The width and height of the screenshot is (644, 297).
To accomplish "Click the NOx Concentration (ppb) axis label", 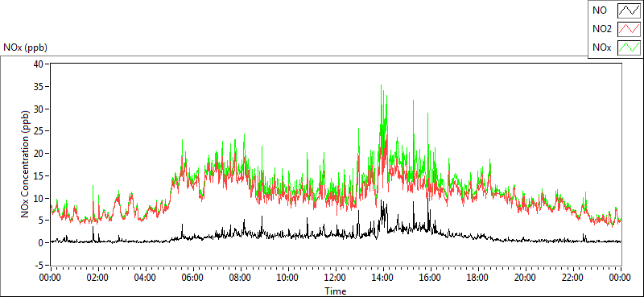I will tap(26, 164).
